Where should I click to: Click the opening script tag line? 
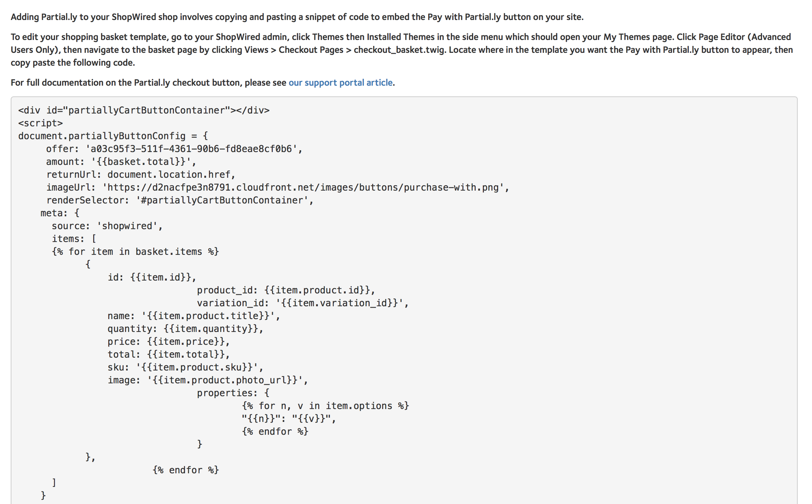(x=40, y=123)
